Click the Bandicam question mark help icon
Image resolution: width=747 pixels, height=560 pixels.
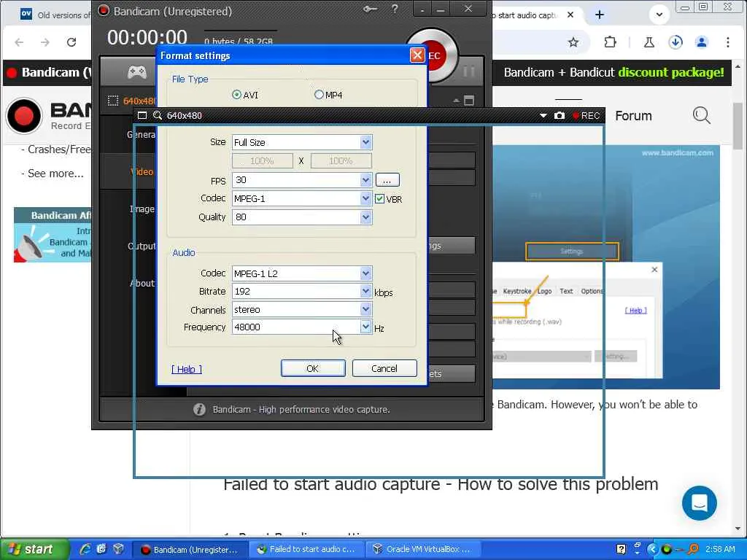pos(395,9)
